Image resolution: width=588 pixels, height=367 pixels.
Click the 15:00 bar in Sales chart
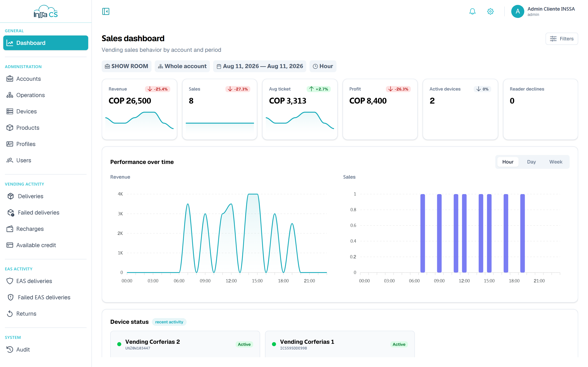coord(489,233)
